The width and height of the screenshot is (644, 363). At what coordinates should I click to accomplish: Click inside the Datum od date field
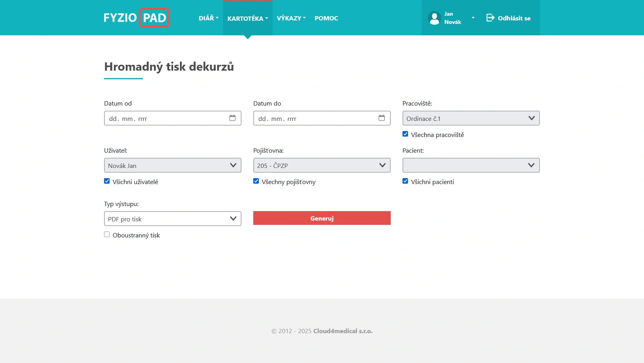tap(161, 118)
